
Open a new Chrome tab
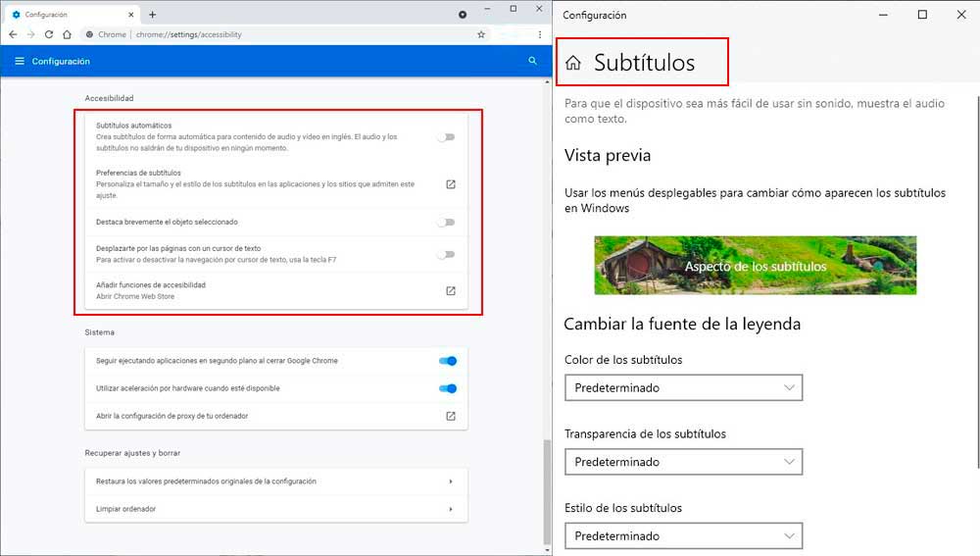tap(153, 15)
